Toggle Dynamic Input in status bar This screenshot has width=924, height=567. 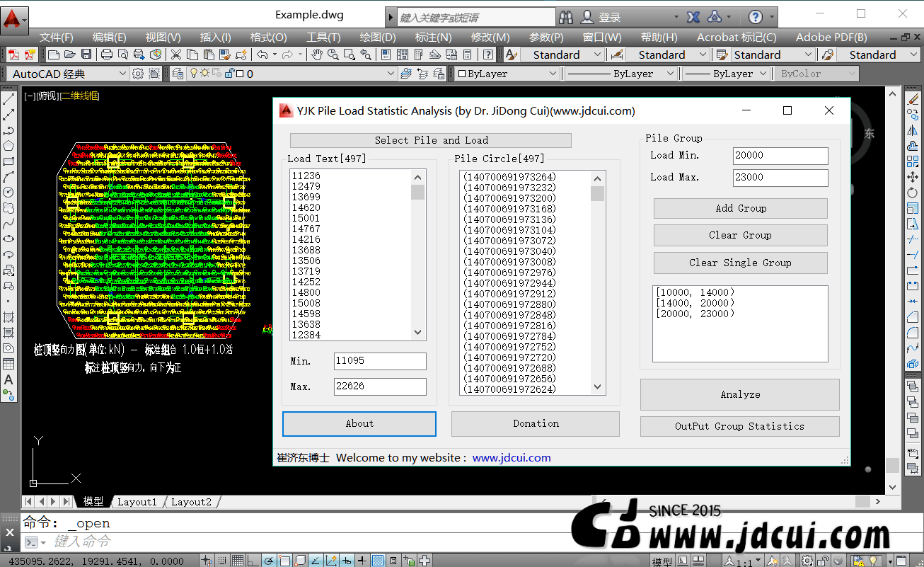pyautogui.click(x=347, y=561)
